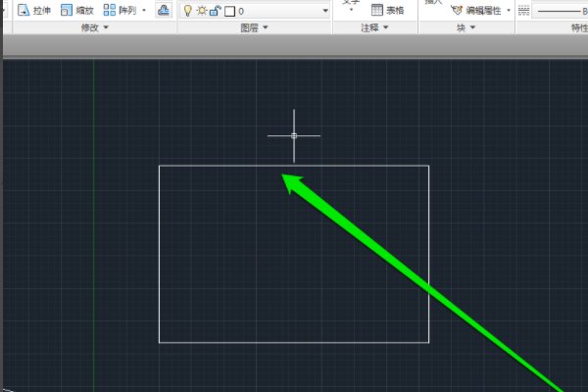The image size is (588, 392).
Task: Select the Stretch (拉伸) tool
Action: (x=33, y=10)
